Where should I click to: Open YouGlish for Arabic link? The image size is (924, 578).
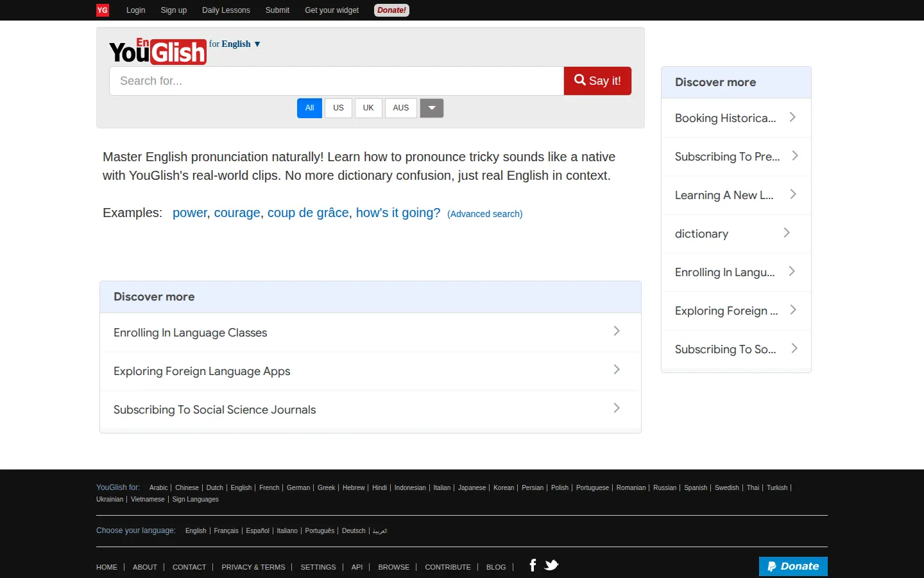point(158,487)
